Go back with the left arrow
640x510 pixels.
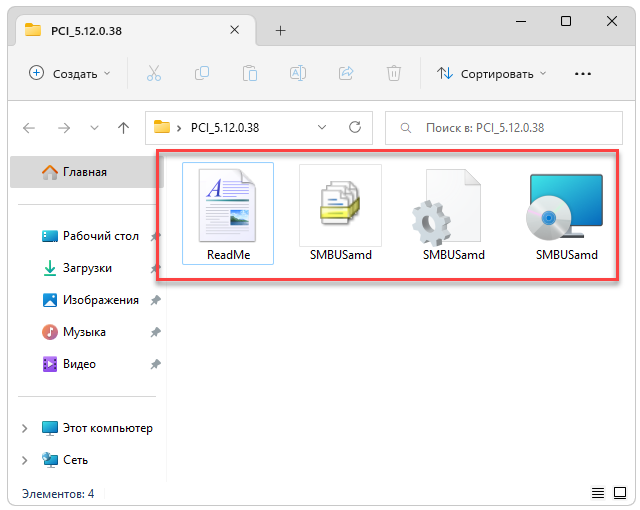pyautogui.click(x=29, y=128)
